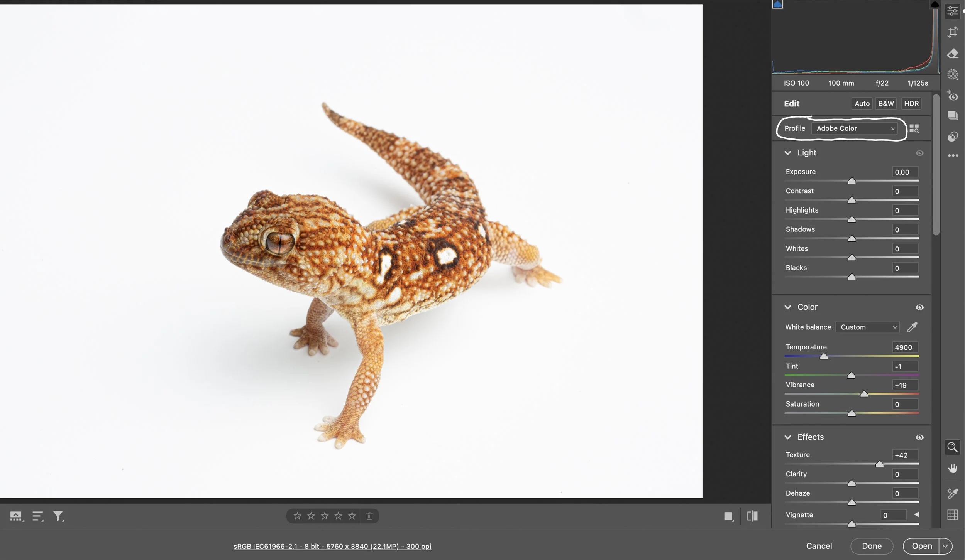Viewport: 965px width, 560px height.
Task: Toggle Effects panel visibility eye
Action: 919,437
